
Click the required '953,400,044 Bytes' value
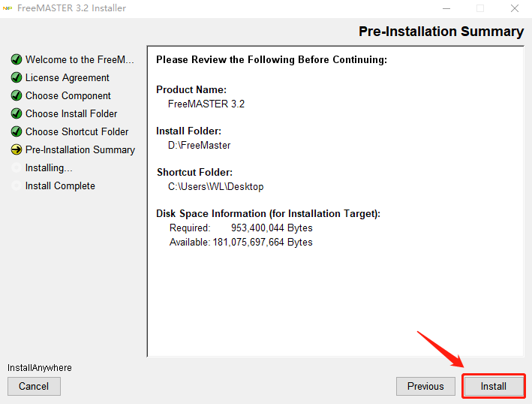point(272,228)
